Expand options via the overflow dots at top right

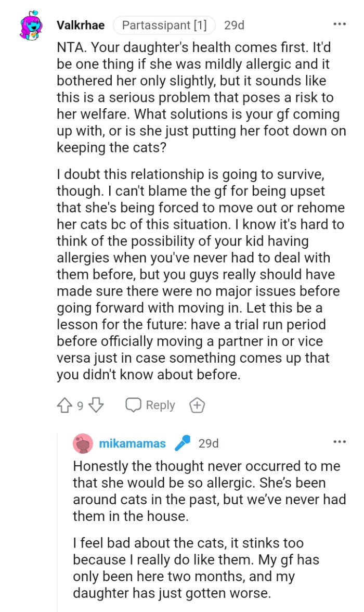pos(339,23)
